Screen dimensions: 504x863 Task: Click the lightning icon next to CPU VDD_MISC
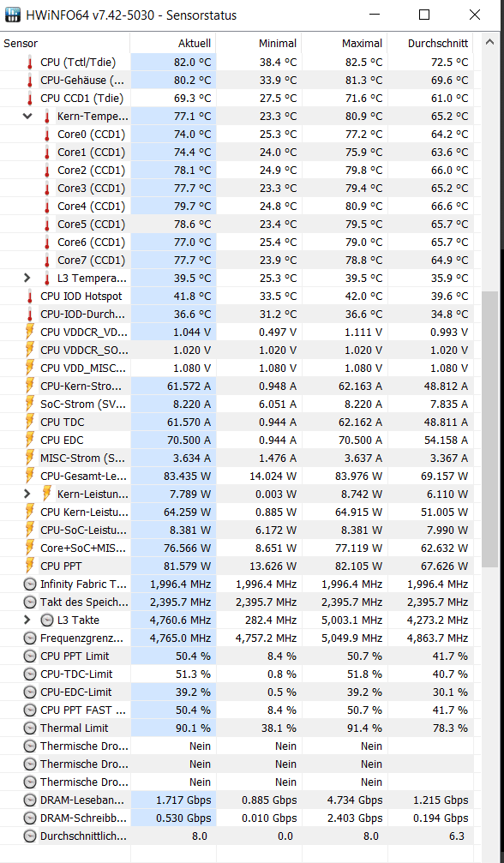click(x=30, y=369)
